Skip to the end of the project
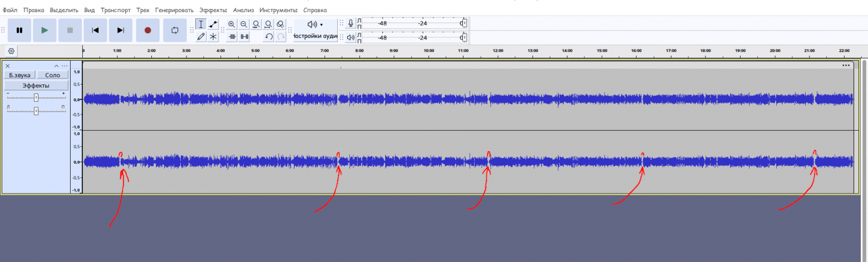The width and height of the screenshot is (868, 262). click(121, 31)
